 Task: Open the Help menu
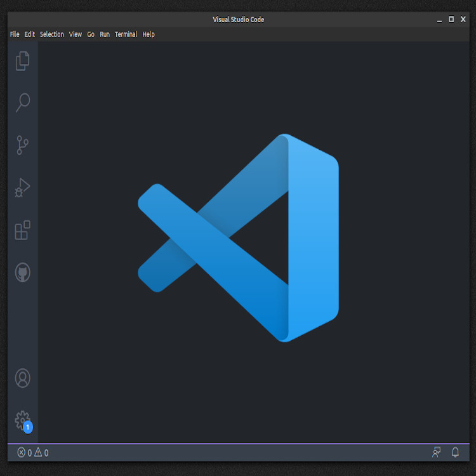pyautogui.click(x=149, y=34)
